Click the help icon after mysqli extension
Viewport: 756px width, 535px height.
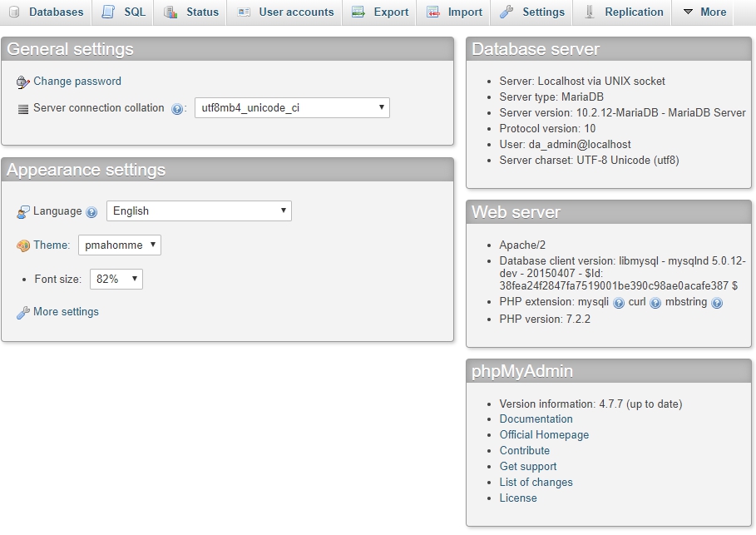click(x=619, y=303)
